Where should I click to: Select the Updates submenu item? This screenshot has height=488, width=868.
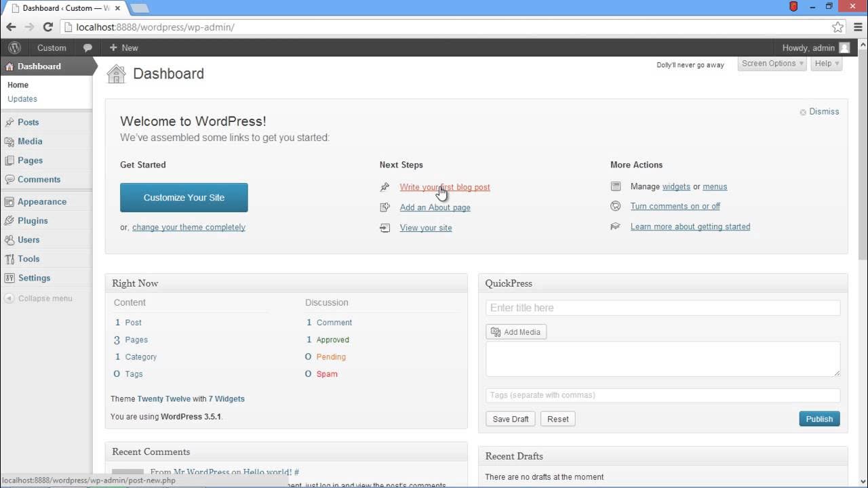click(22, 99)
